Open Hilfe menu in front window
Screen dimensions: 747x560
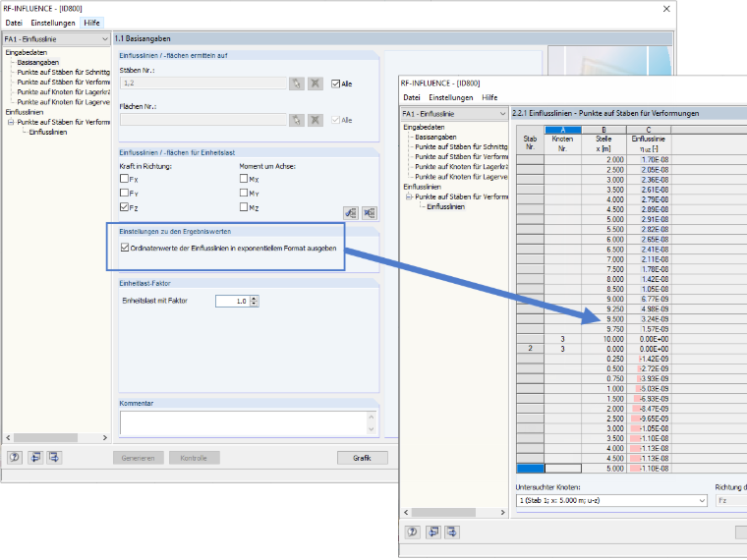[489, 97]
